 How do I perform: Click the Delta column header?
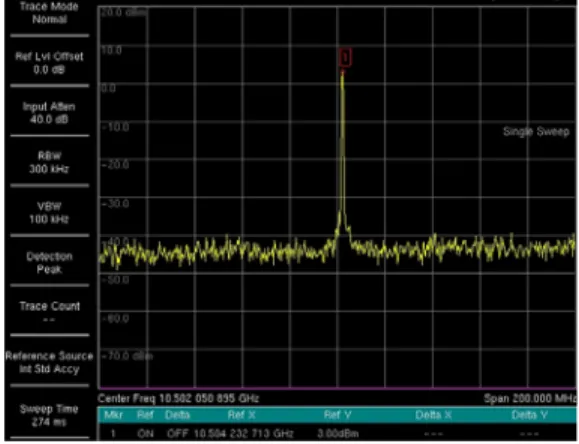tap(178, 415)
